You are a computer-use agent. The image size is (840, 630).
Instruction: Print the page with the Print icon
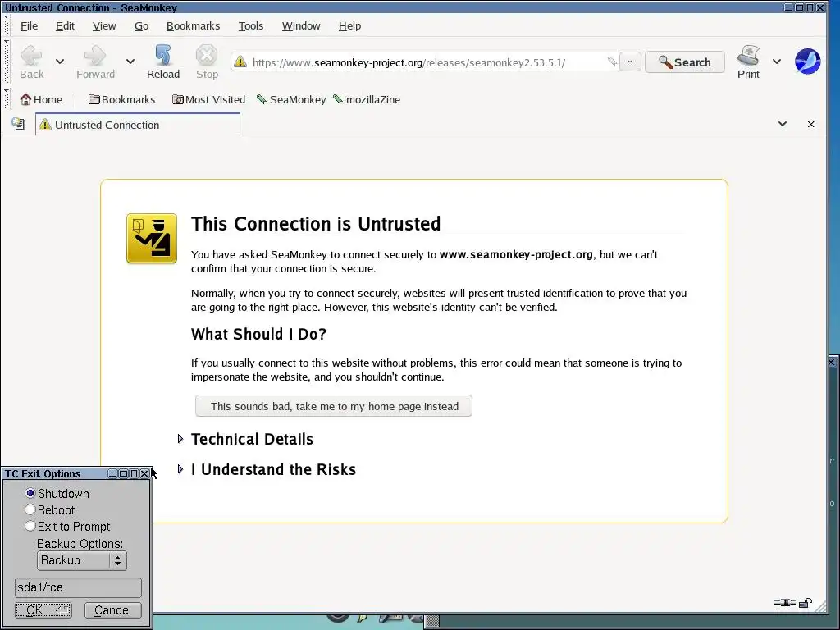coord(748,56)
